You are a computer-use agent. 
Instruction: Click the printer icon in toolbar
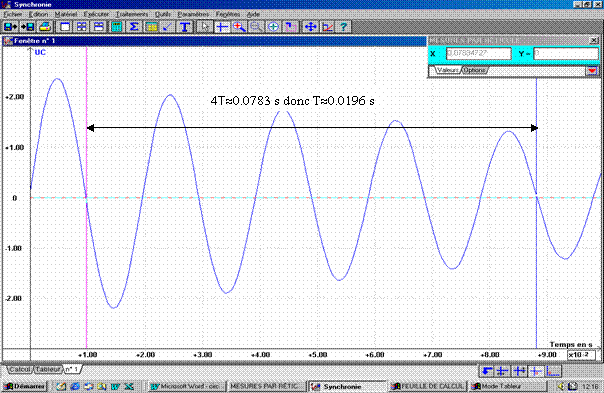pyautogui.click(x=45, y=27)
